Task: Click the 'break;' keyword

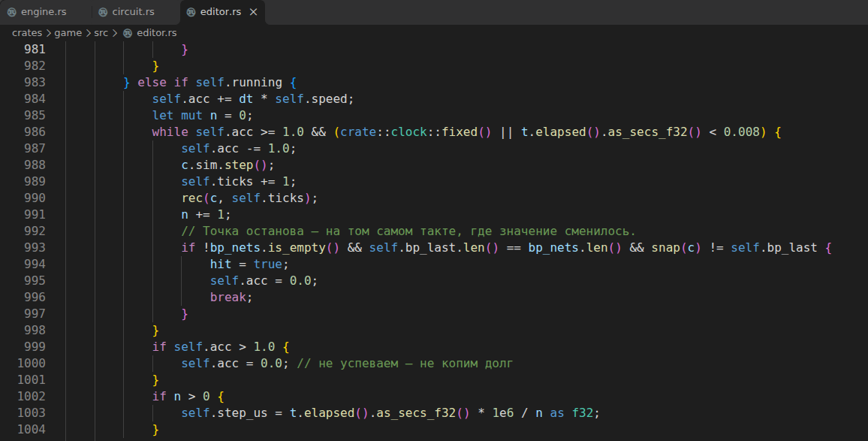Action: coord(231,297)
